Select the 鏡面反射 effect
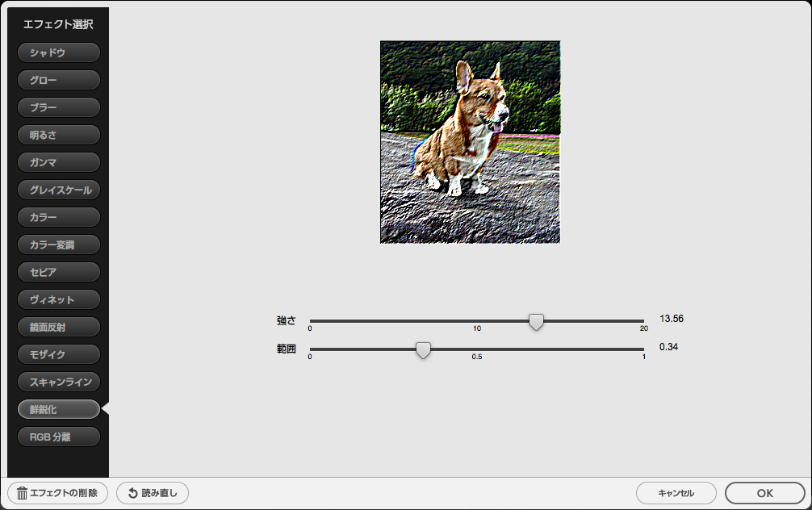 tap(58, 328)
